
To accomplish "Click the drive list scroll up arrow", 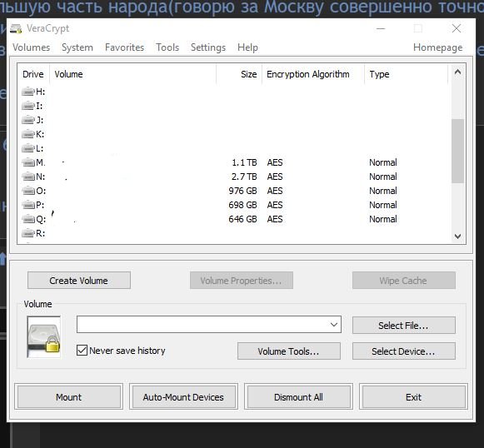I will [x=458, y=72].
